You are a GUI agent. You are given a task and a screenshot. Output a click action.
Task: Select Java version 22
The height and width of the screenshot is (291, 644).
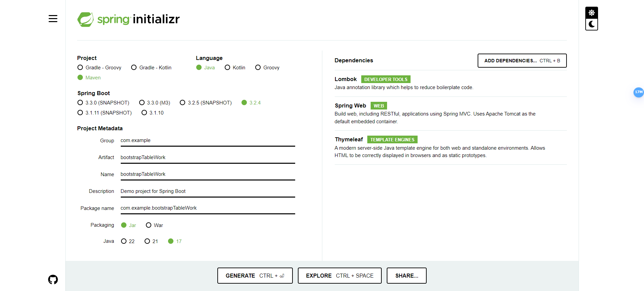click(x=128, y=241)
